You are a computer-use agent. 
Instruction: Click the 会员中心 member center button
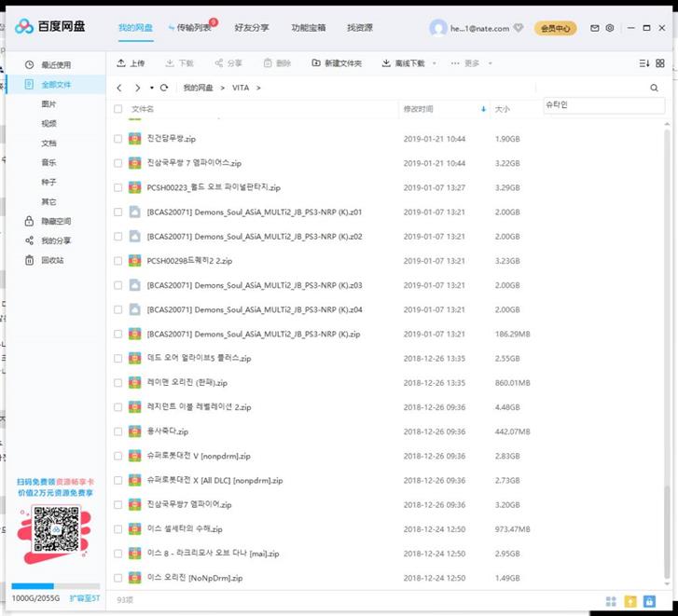(556, 29)
